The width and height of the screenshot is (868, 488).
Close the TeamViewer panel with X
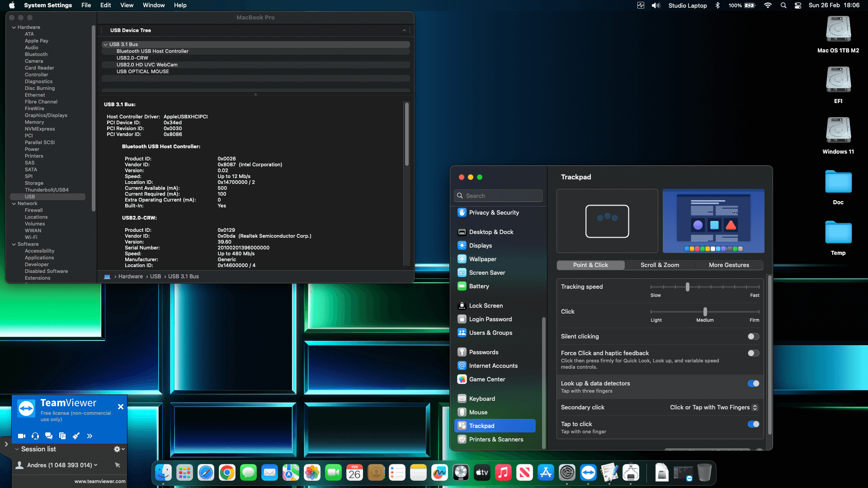(121, 407)
